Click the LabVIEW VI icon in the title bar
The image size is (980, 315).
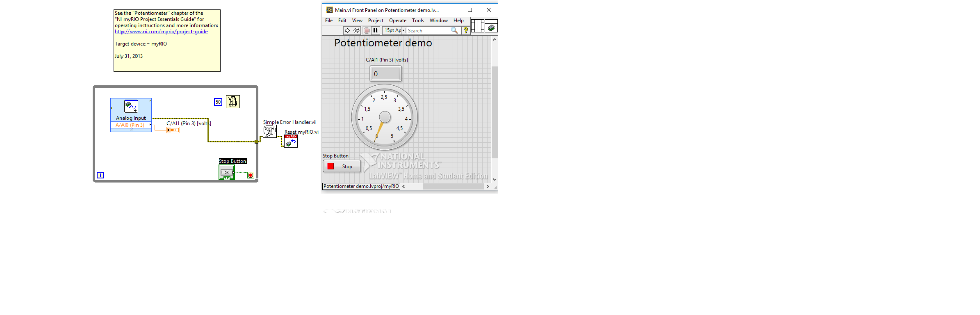click(x=329, y=10)
